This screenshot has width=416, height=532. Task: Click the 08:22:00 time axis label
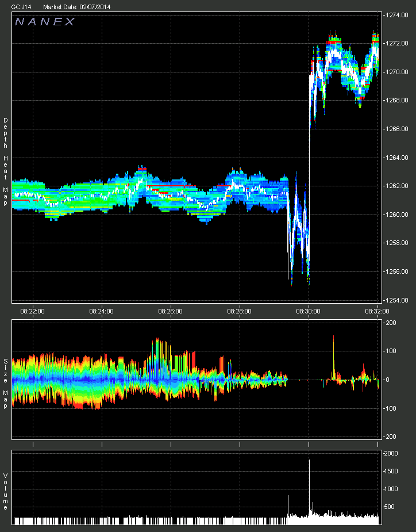[33, 311]
